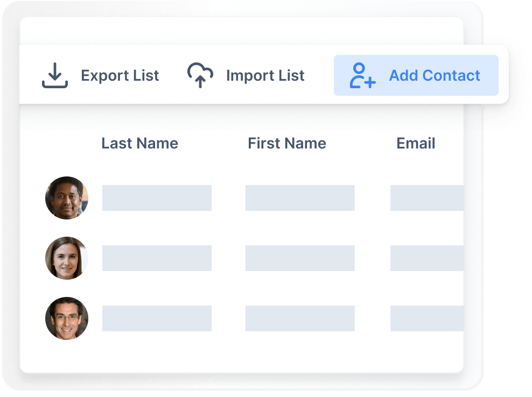Click the Add Contact person-plus icon
This screenshot has width=532, height=397.
[362, 75]
